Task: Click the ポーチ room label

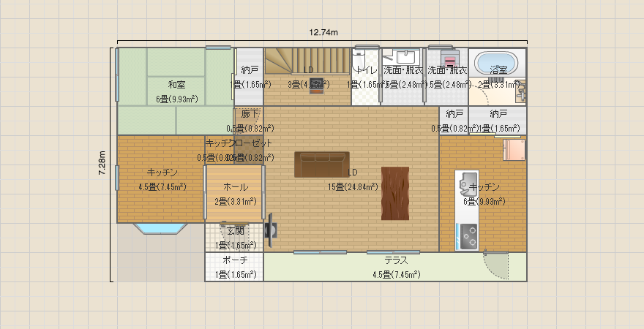Action: tap(235, 260)
